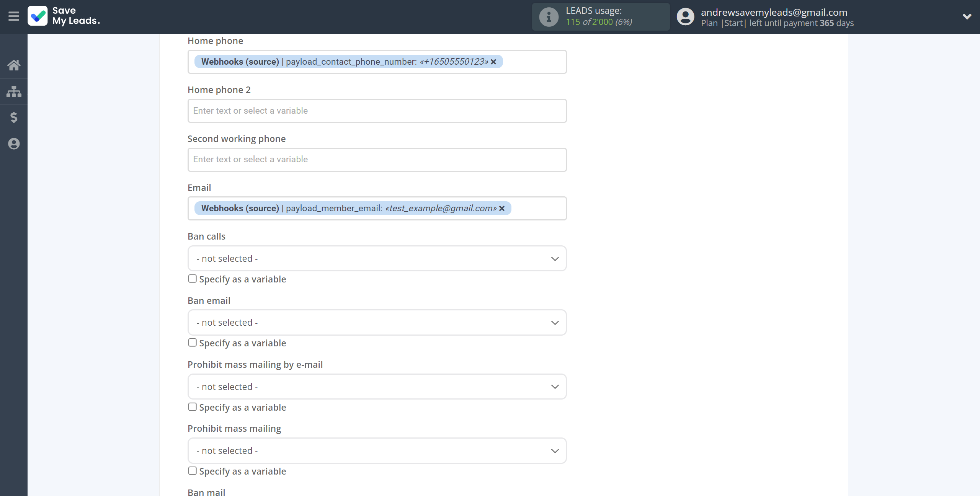Click the LEADS usage info icon

point(549,17)
